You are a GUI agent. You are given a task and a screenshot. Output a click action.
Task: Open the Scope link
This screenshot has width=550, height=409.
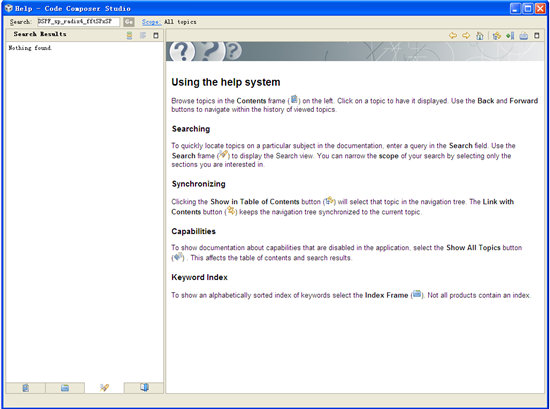(152, 22)
